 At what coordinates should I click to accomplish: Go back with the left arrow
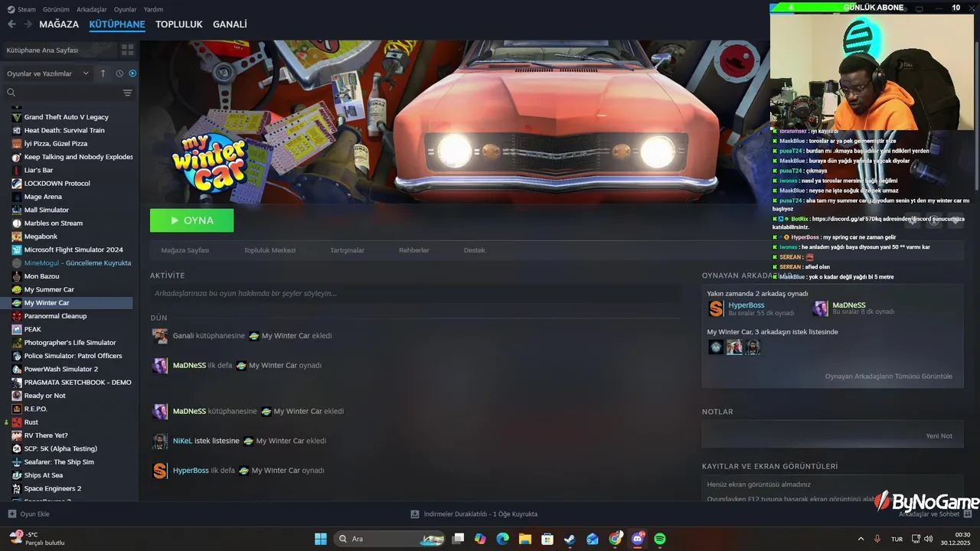tap(11, 24)
